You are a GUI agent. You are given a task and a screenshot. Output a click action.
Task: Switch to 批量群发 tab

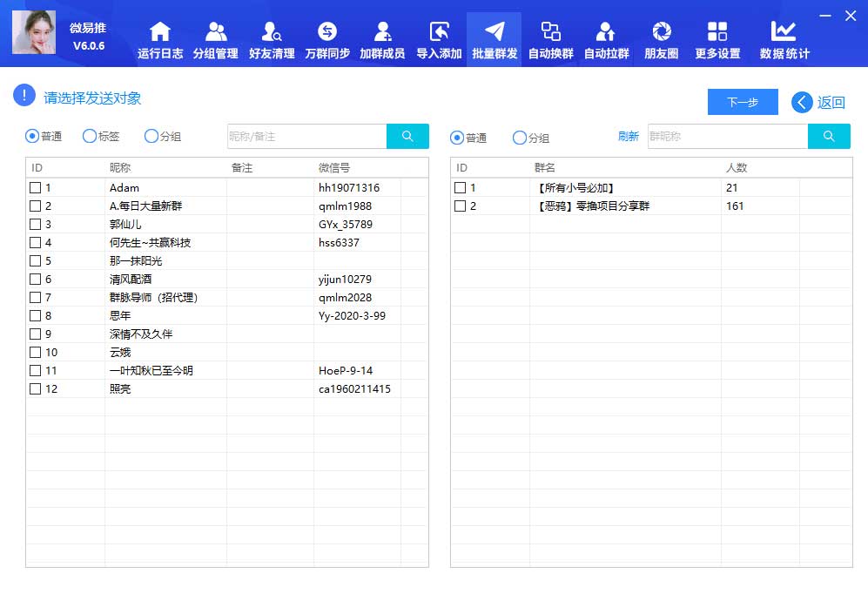pos(495,40)
